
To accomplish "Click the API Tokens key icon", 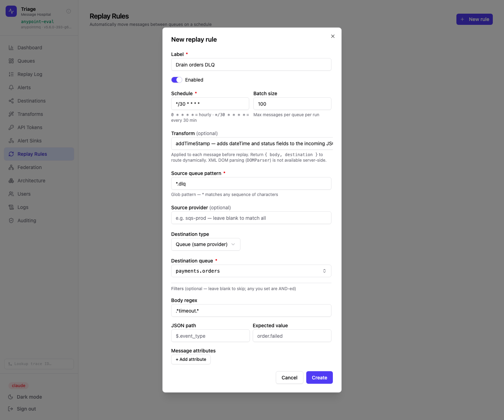I will click(11, 127).
